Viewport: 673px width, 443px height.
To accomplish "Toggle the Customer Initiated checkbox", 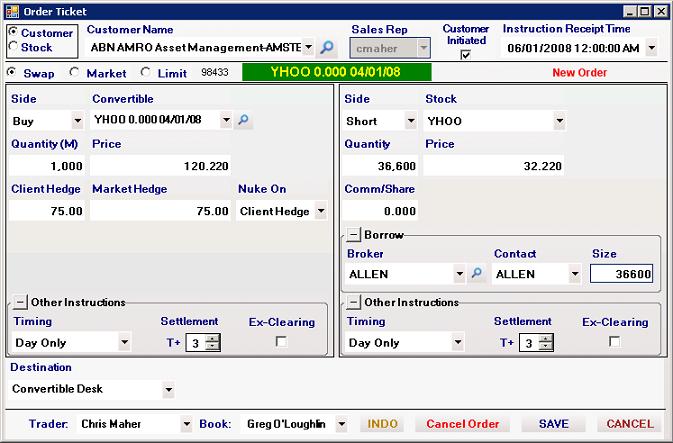I will click(x=465, y=55).
